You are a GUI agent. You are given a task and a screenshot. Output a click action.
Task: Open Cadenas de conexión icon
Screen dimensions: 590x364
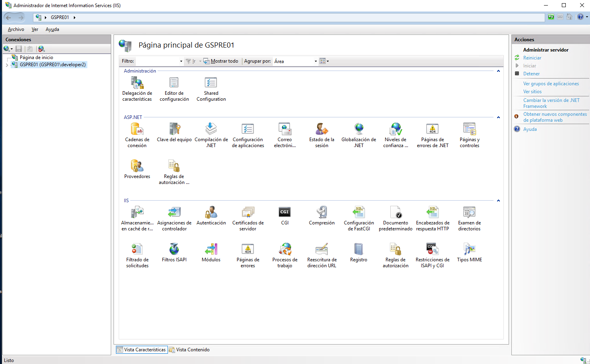pyautogui.click(x=137, y=130)
